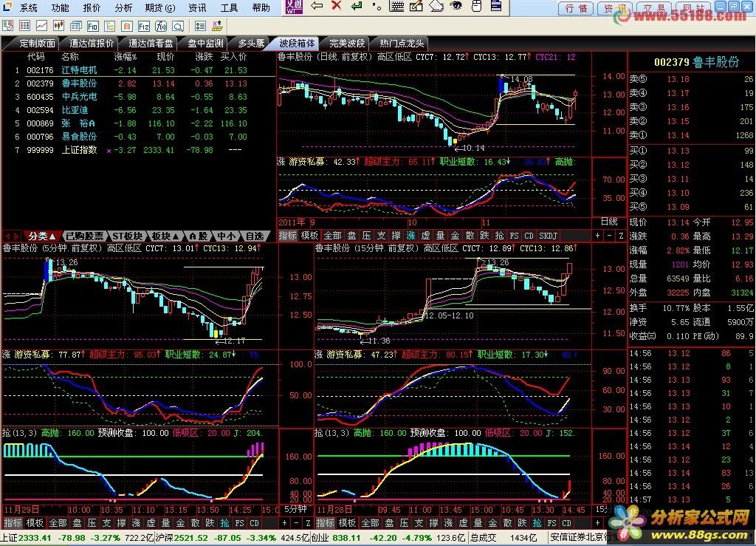Switch to the 通达信报价 tab

click(91, 44)
